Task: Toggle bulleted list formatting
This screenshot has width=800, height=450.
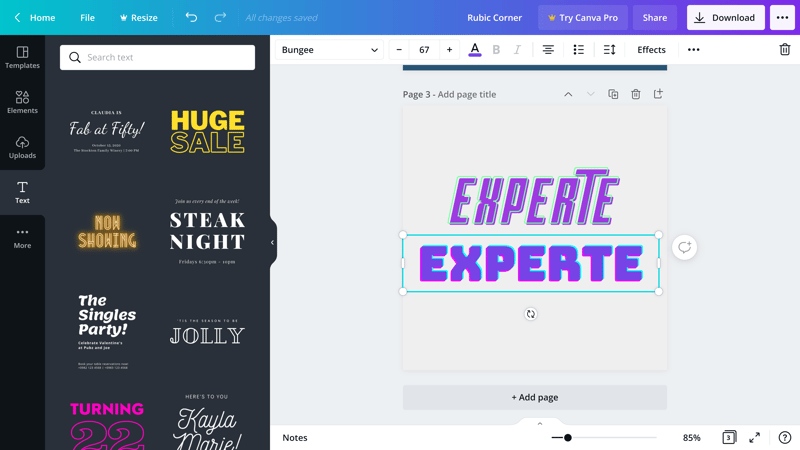Action: (x=579, y=49)
